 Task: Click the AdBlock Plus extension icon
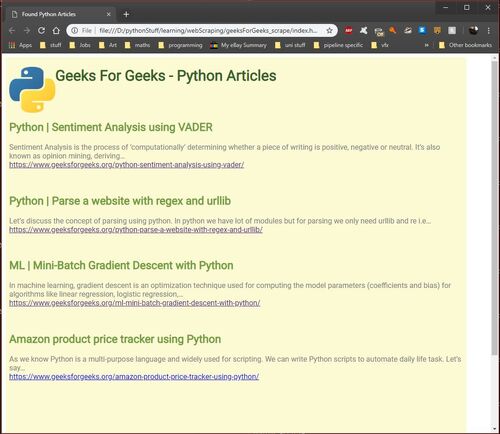coord(348,30)
